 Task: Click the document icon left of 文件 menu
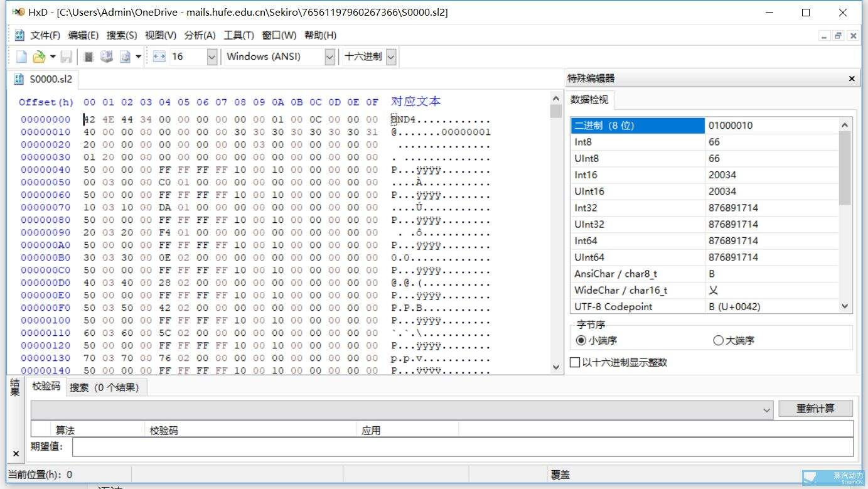click(x=19, y=35)
